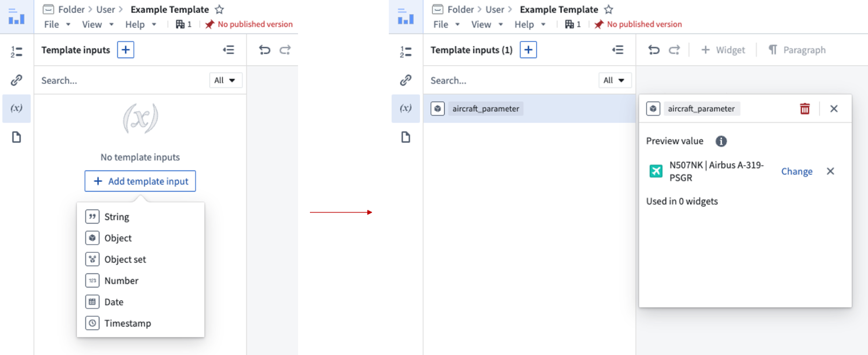Click the User breadcrumb in left screenshot
The width and height of the screenshot is (868, 355).
(106, 10)
